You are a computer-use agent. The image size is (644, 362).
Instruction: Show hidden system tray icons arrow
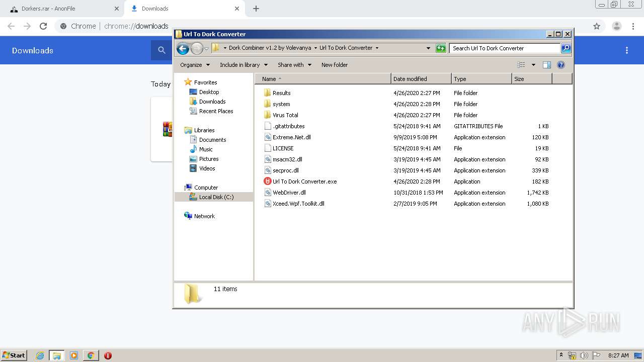[561, 355]
